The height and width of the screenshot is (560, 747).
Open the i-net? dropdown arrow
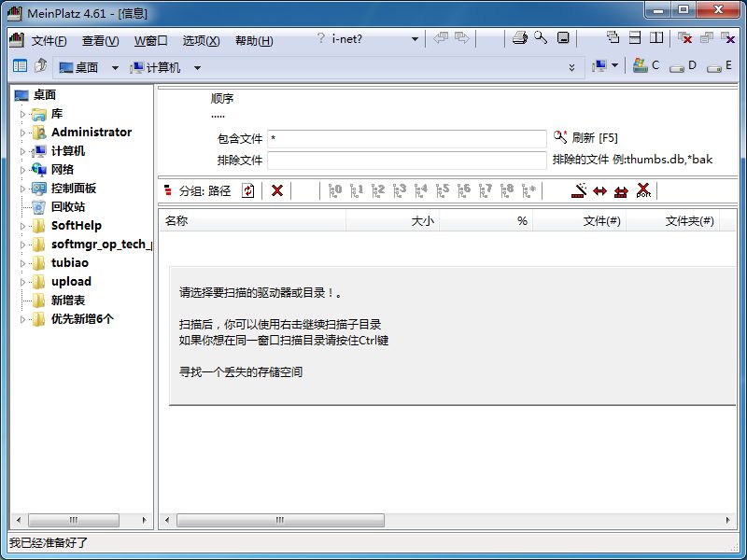click(x=415, y=39)
